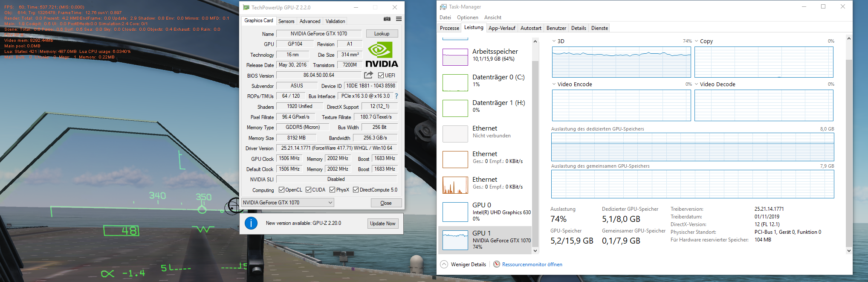This screenshot has width=868, height=282.
Task: Click the Memory Size field 8192 MB
Action: tap(296, 138)
